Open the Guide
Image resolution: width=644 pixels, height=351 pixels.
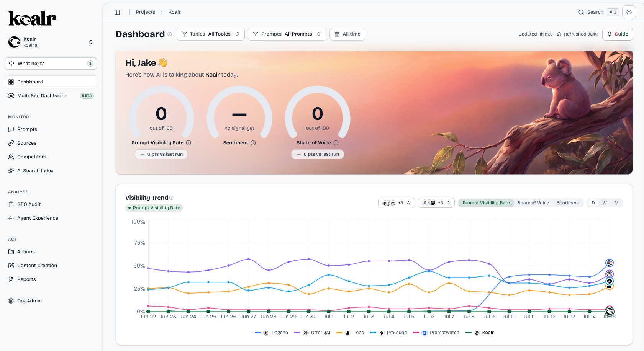618,34
